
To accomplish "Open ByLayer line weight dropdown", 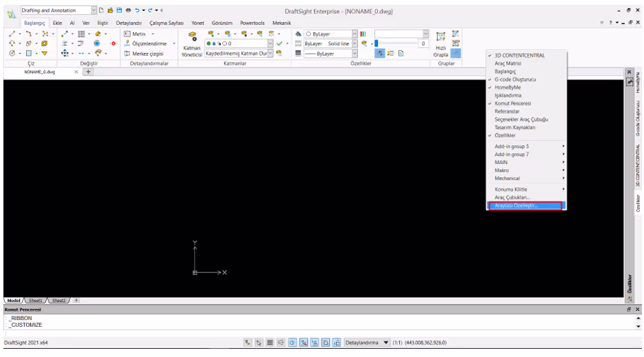I will point(355,54).
